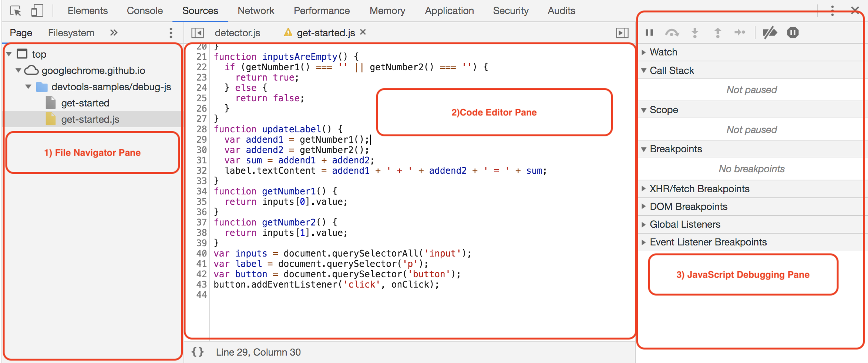Collapse the devtools-samples/debug-js folder
Viewport: 868px width, 363px height.
(28, 87)
